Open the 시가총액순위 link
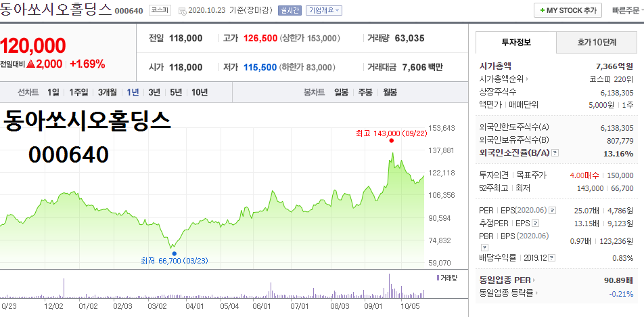This screenshot has height=317, width=644. tap(504, 79)
